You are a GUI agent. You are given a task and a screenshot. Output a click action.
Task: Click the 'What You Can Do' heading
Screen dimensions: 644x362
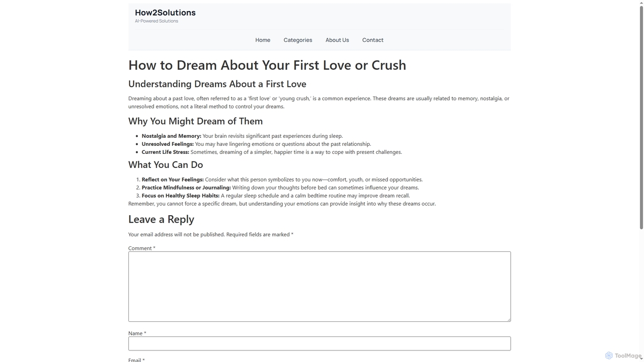166,165
